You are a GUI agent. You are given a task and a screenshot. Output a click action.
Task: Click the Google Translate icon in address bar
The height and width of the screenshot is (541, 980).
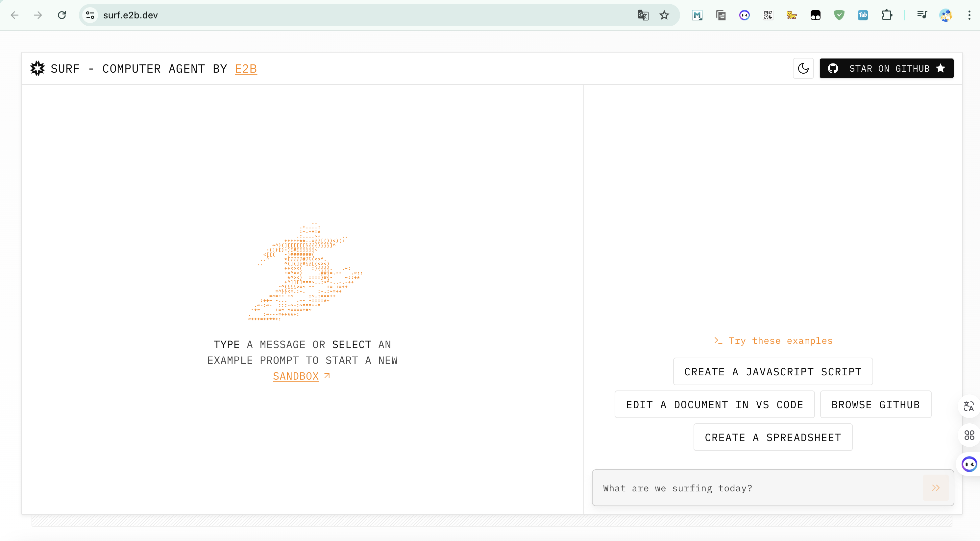[x=643, y=15]
